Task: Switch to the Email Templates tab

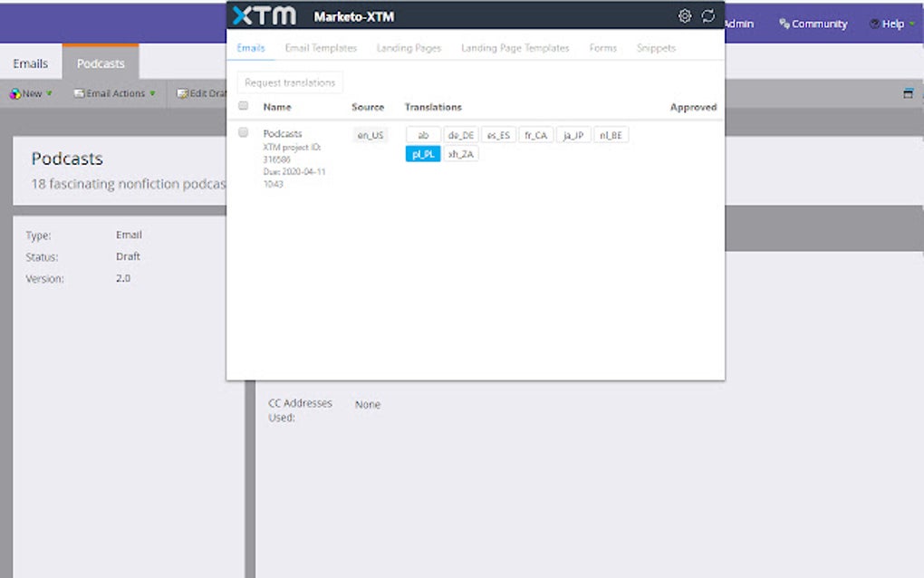Action: click(321, 48)
